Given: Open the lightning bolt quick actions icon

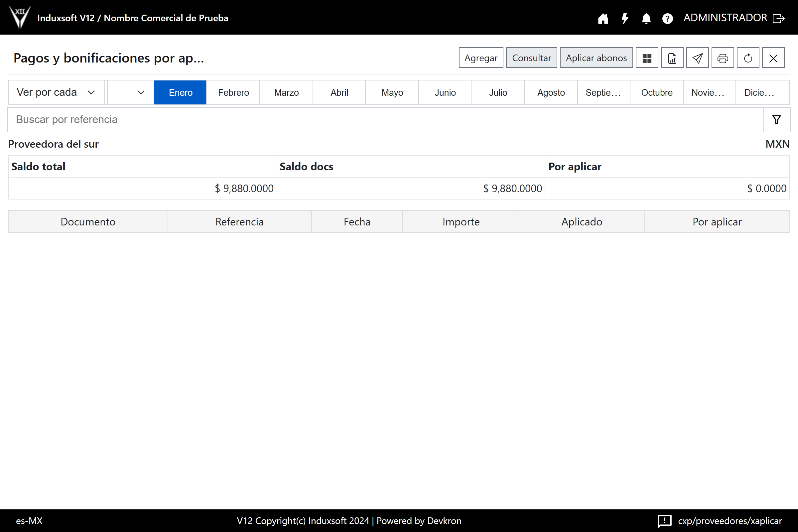Looking at the screenshot, I should pos(625,18).
